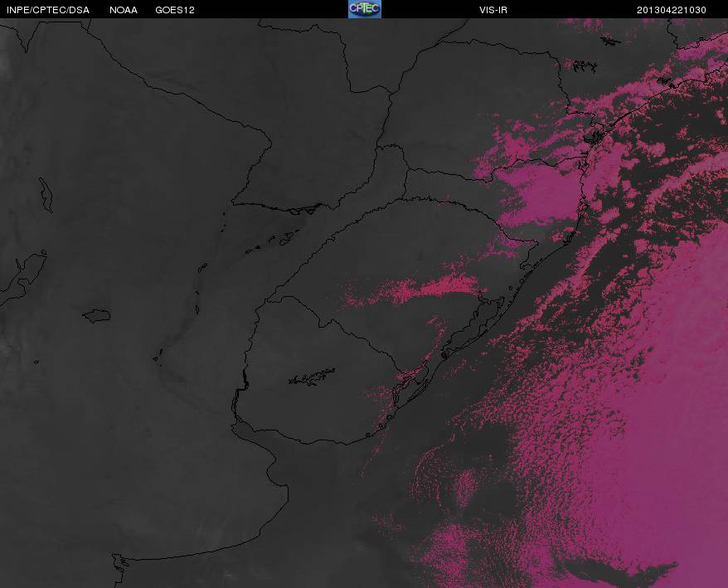
Task: Click the CPTEC logo in the header
Action: [365, 9]
